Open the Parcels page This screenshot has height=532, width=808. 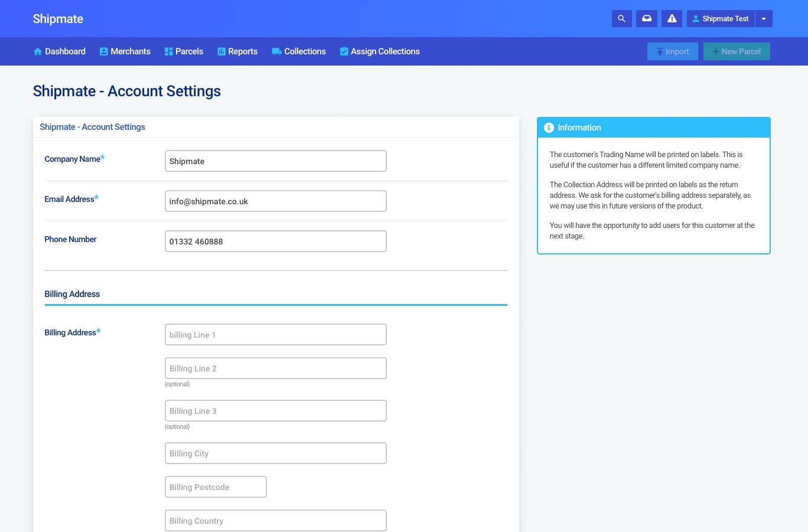click(184, 51)
